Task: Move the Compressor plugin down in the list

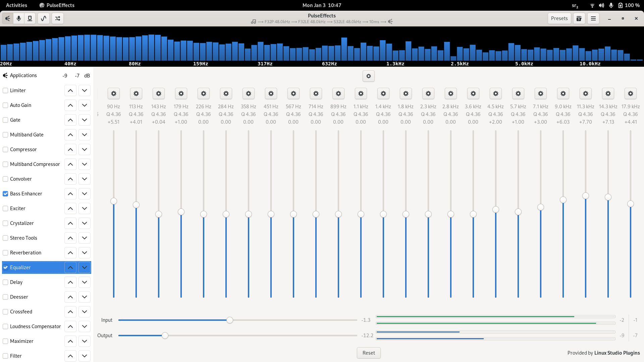Action: 85,149
